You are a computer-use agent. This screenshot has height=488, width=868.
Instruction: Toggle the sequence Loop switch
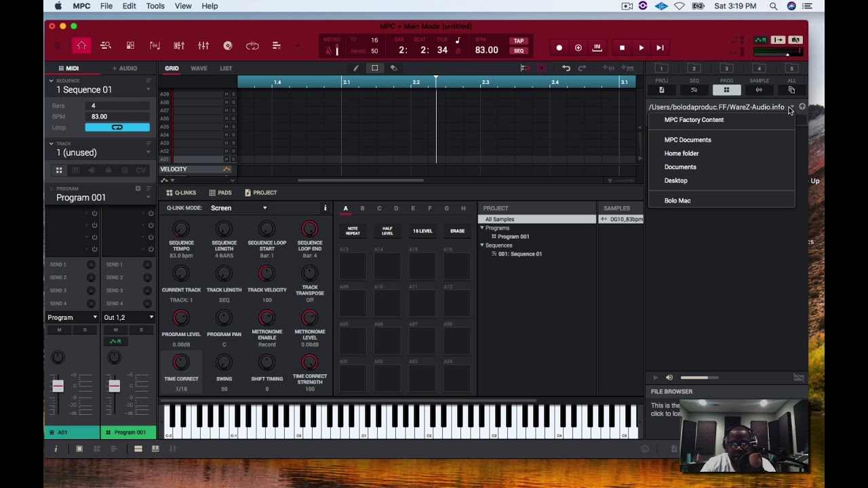[117, 127]
